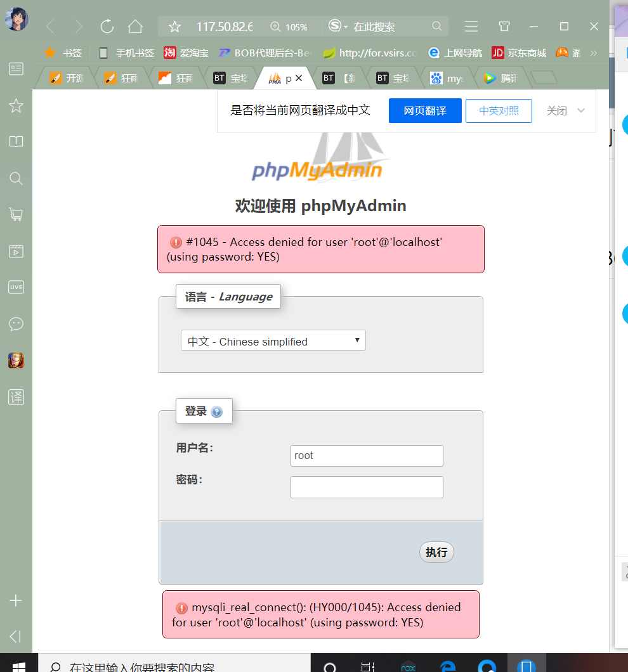Open http://for.vsirs bookmark
Screen dimensions: 628x672
pos(370,53)
